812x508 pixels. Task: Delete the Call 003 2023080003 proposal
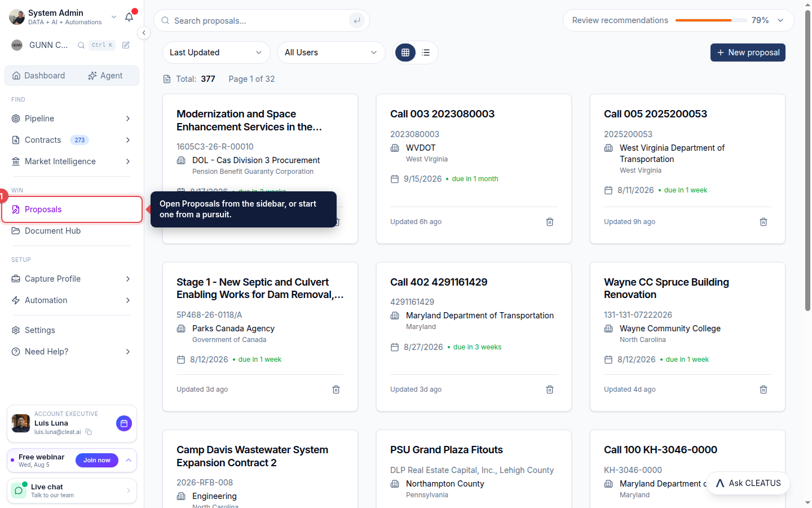pyautogui.click(x=550, y=222)
